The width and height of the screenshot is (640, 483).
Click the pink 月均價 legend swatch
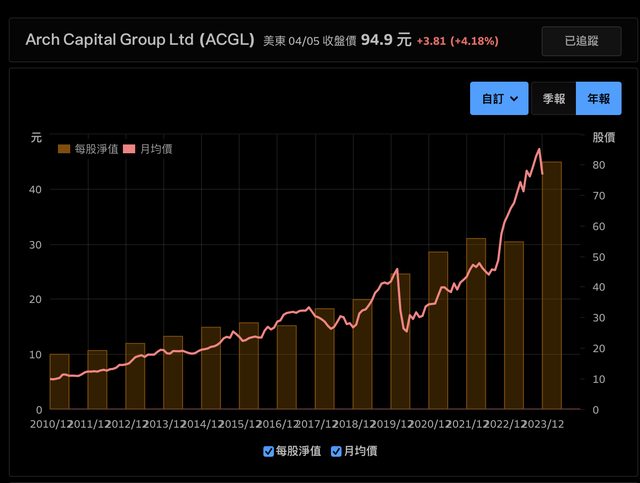pos(128,149)
